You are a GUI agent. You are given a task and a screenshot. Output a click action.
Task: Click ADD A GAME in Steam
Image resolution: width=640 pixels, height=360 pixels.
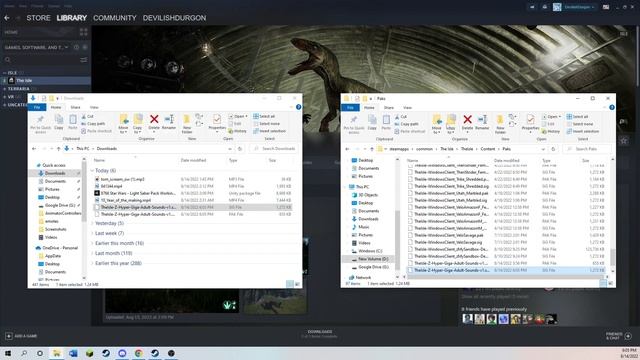pos(21,336)
